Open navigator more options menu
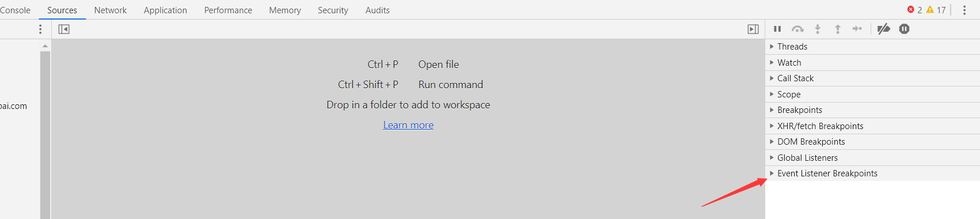This screenshot has width=980, height=219. [x=40, y=29]
